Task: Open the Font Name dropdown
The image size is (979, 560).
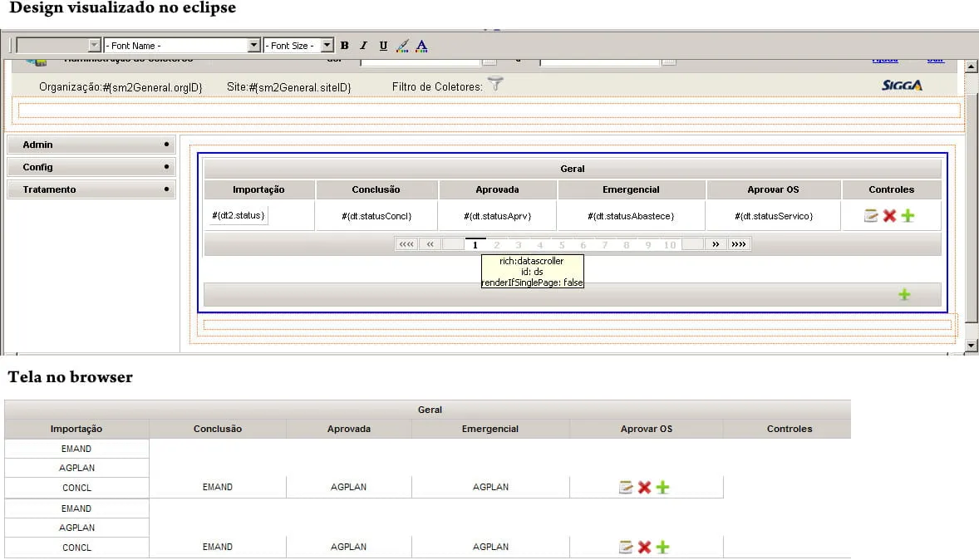Action: coord(253,46)
